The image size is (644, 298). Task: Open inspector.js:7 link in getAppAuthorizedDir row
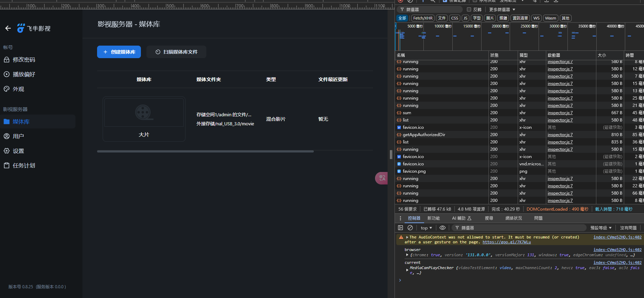[x=560, y=135]
